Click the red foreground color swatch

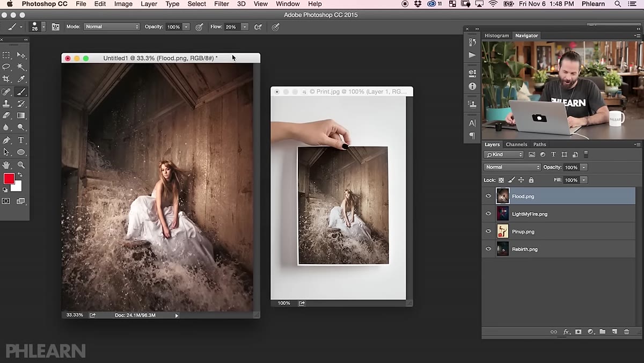[9, 179]
